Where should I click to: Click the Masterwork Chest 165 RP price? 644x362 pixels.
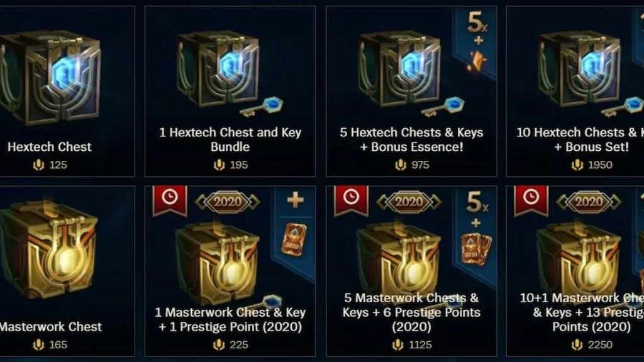click(x=50, y=345)
